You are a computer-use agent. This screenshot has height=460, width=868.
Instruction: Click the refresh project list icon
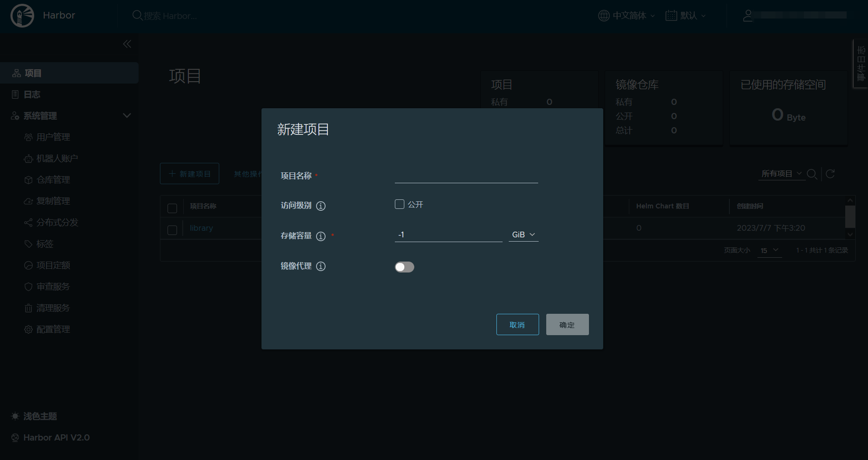coord(830,174)
